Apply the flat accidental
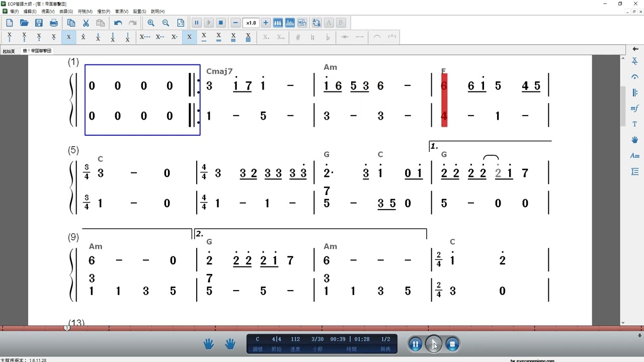This screenshot has width=644, height=362. tap(328, 37)
